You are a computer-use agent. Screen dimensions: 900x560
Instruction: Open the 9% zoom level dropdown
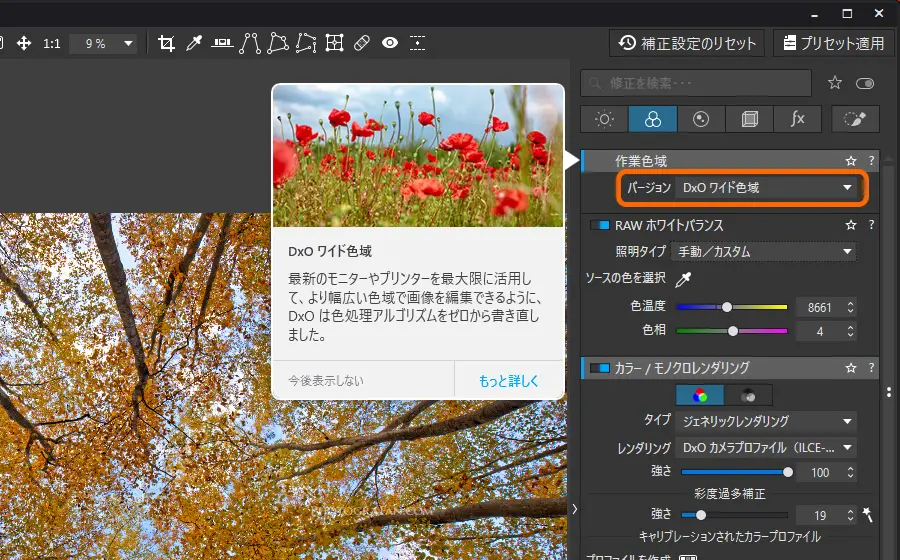[x=103, y=44]
